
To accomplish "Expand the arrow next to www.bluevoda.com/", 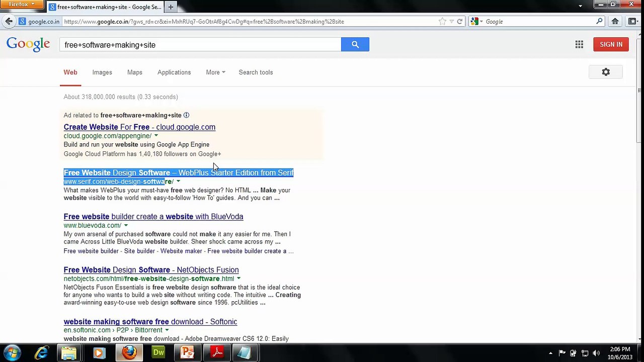I will point(126,225).
